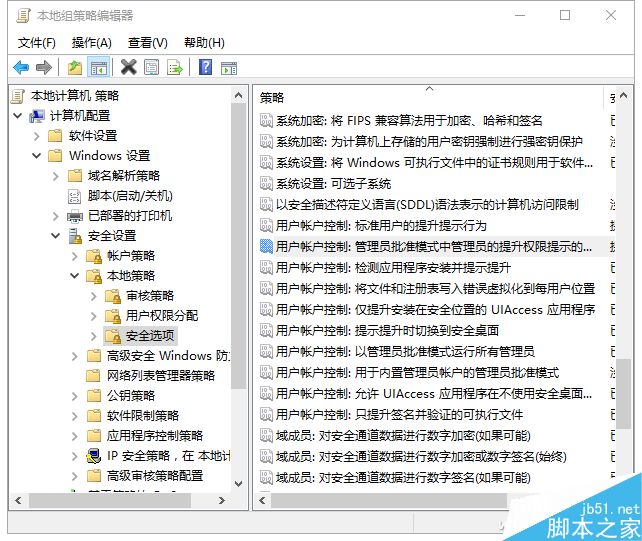
Task: Click the Delete X toolbar icon
Action: pos(128,68)
